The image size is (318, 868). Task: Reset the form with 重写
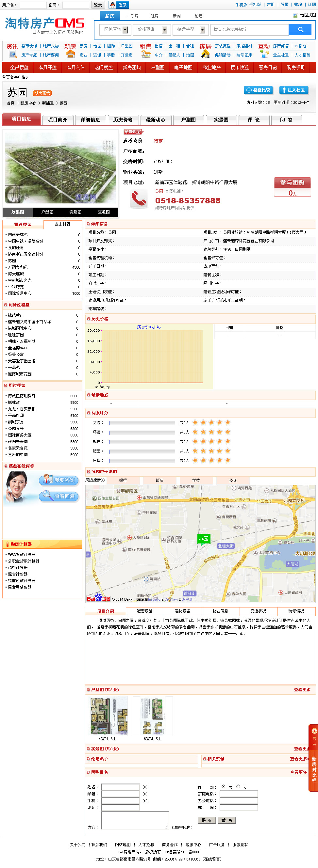[227, 820]
